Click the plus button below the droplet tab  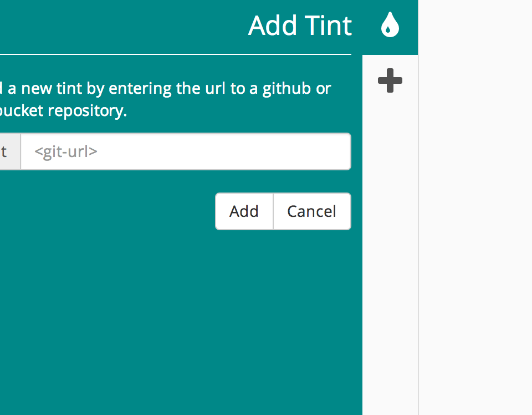390,80
